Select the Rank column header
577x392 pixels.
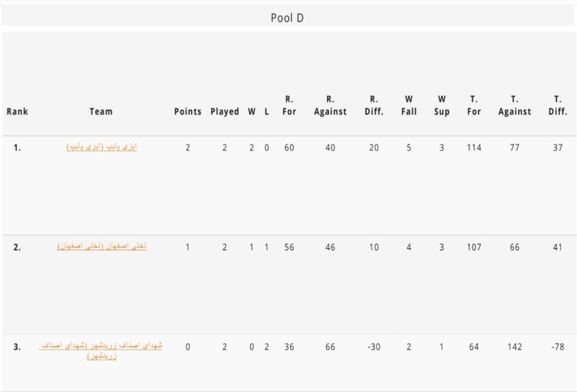[17, 111]
